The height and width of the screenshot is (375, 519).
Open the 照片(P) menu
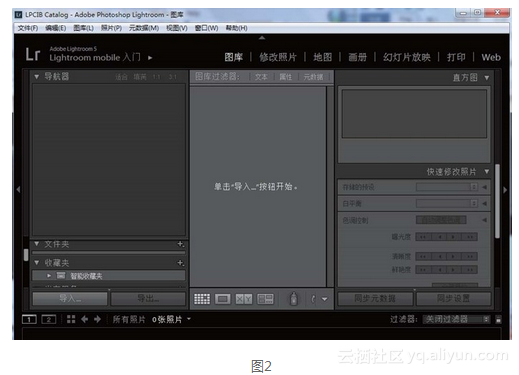click(x=111, y=28)
